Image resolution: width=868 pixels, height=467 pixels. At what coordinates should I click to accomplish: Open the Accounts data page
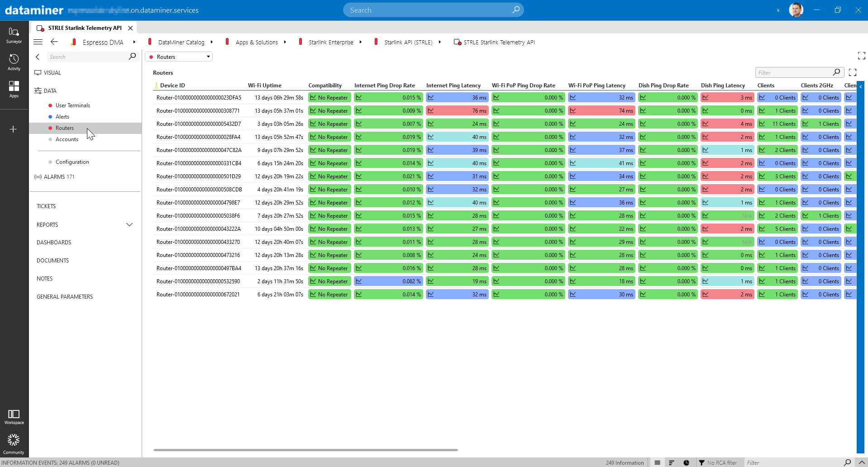67,139
